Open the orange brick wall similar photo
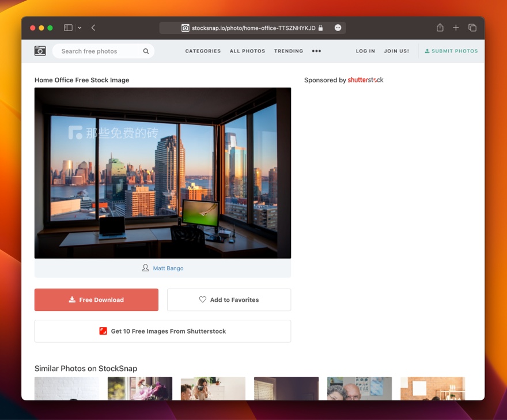 coord(433,388)
